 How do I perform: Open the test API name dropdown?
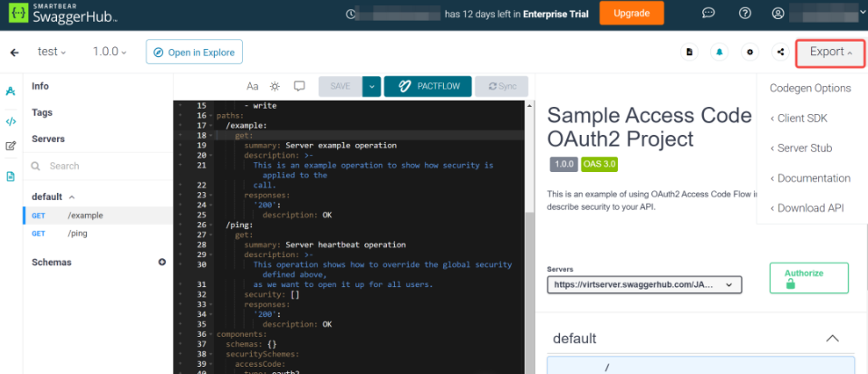[x=52, y=52]
